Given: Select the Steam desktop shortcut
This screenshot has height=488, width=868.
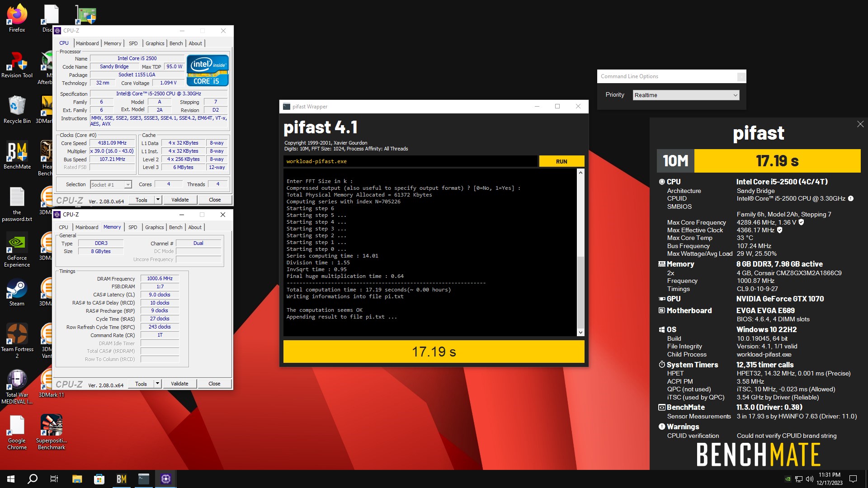Looking at the screenshot, I should pos(17,292).
